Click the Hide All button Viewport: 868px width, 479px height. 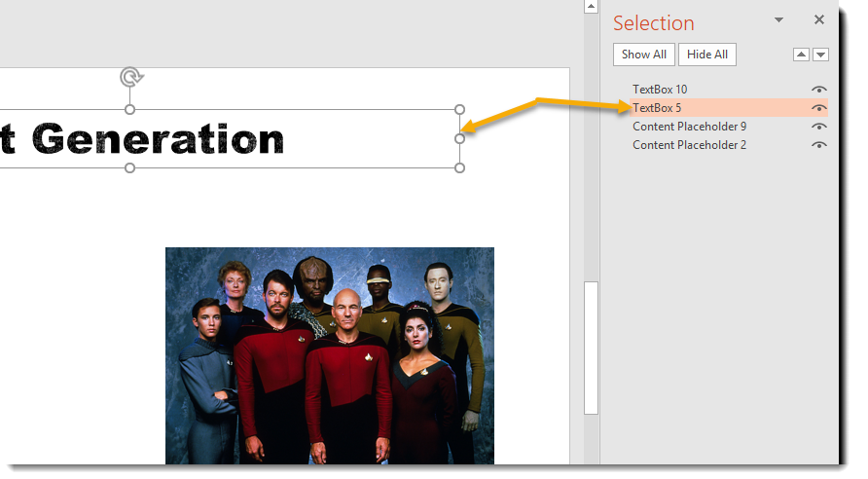[706, 55]
